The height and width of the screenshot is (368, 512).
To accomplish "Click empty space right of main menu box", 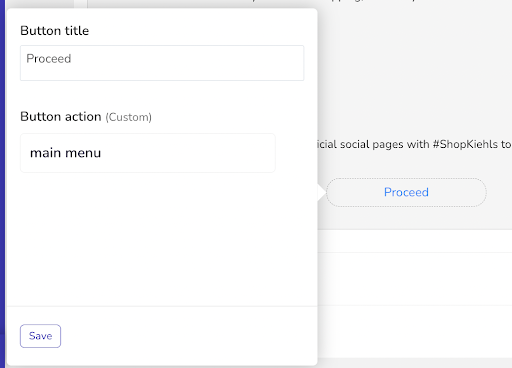I will coord(296,153).
